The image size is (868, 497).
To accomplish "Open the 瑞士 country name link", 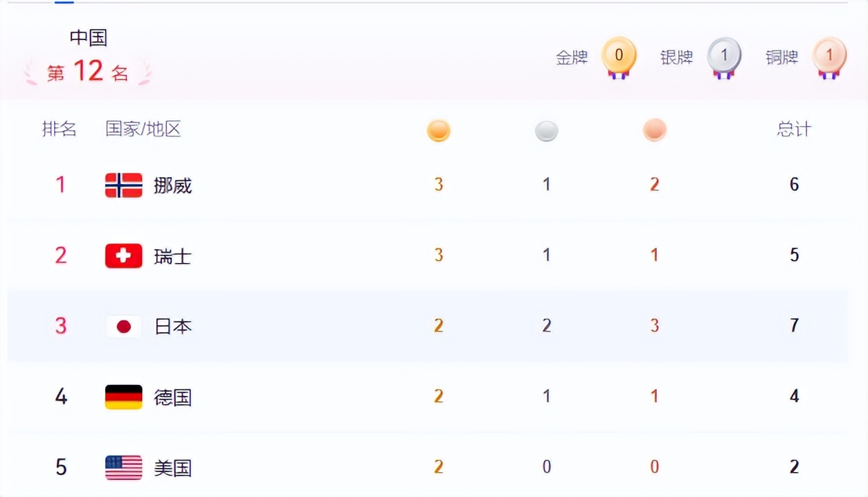I will pos(172,256).
